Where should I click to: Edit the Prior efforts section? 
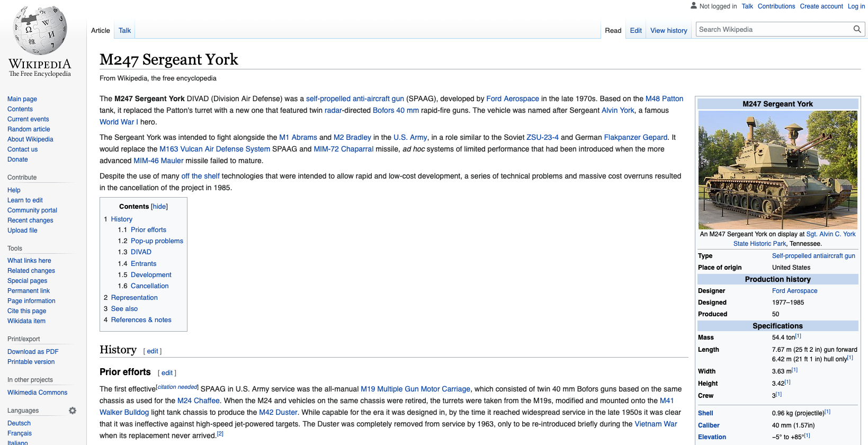pos(167,373)
